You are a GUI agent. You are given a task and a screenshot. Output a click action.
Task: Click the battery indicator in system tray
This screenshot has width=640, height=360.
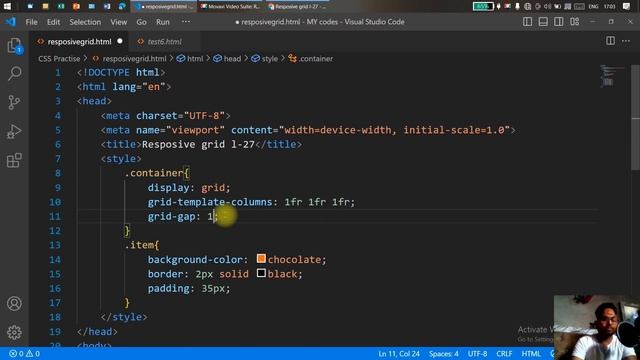point(483,6)
